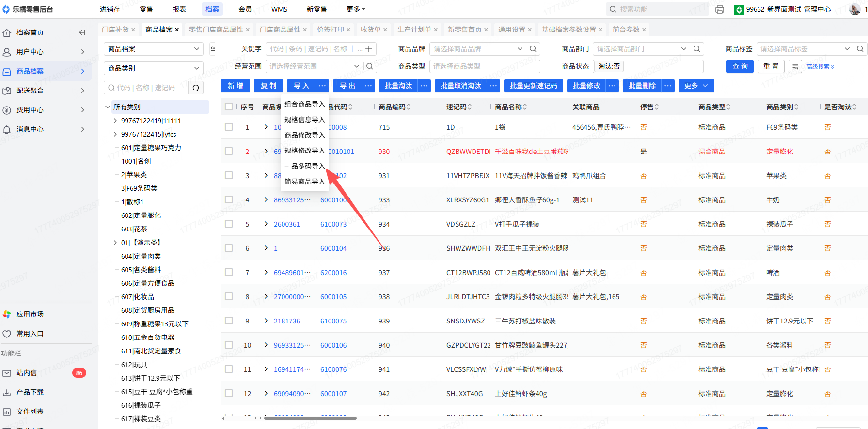The height and width of the screenshot is (429, 868).
Task: Switch to the 价签打印 tab
Action: (331, 30)
